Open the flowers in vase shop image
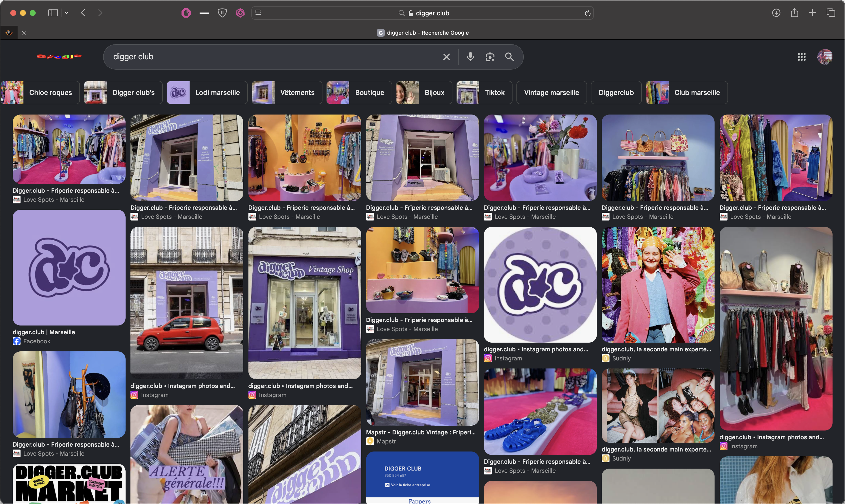The image size is (845, 504). point(540,157)
